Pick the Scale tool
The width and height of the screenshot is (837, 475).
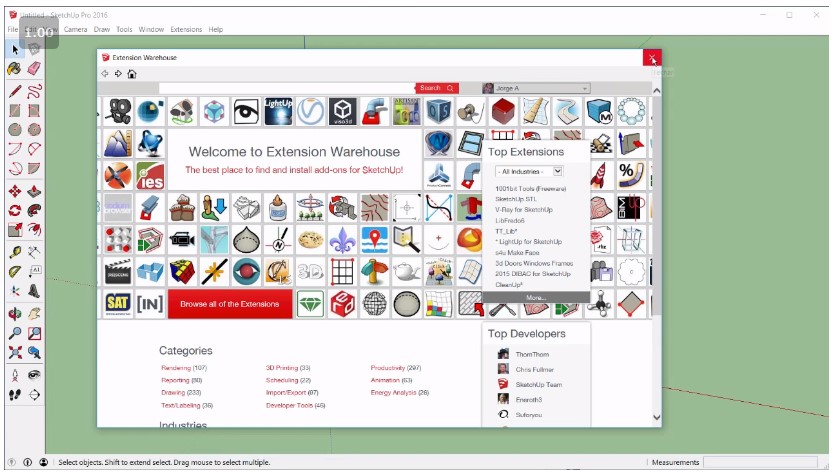pos(15,229)
